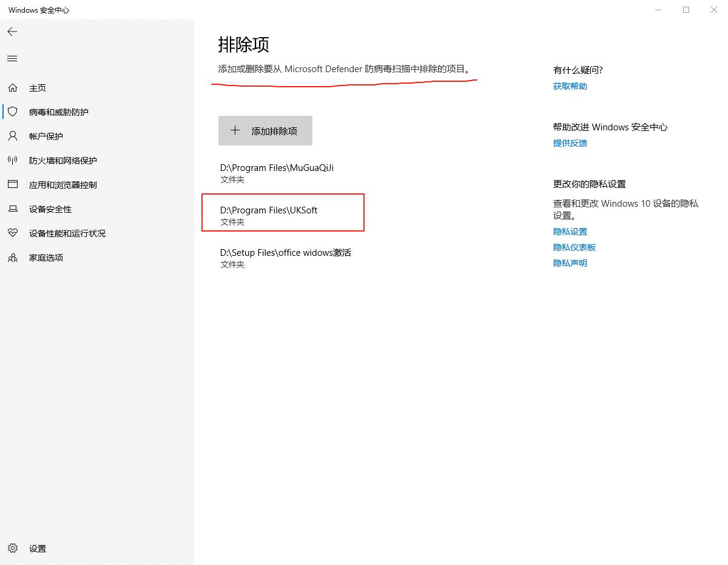This screenshot has height=565, width=728.
Task: Click the back arrow icon
Action: coord(12,32)
